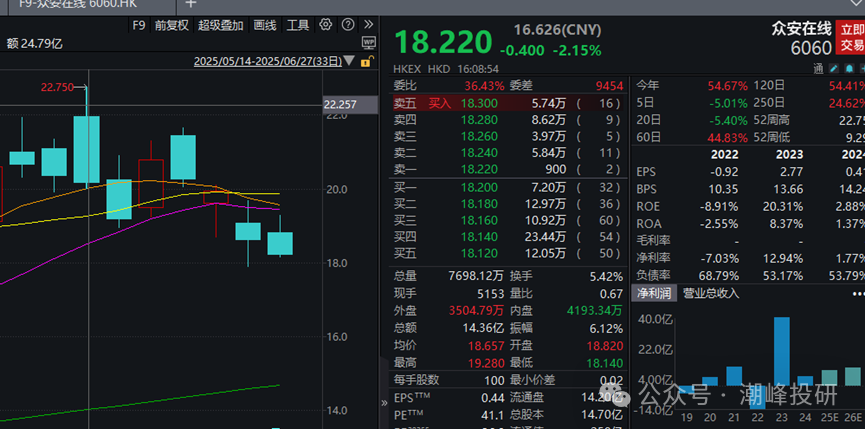Select 买三 price 18.160

[x=479, y=221]
